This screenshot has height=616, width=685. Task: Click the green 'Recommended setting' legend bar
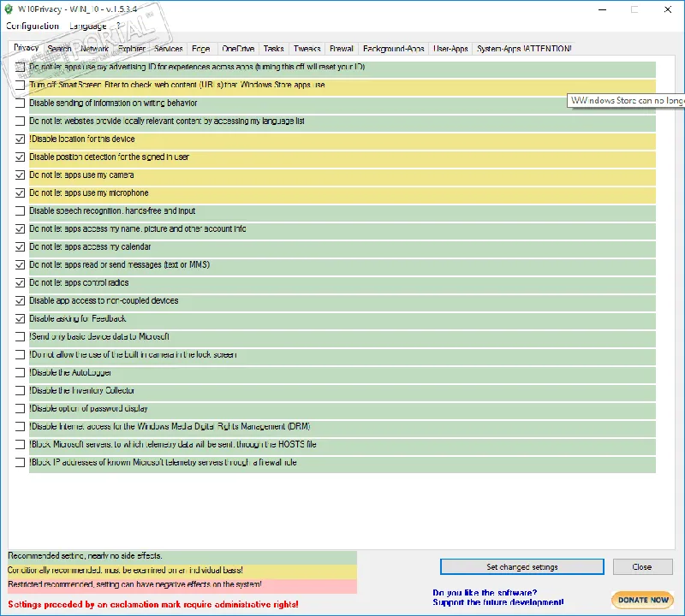[182, 556]
